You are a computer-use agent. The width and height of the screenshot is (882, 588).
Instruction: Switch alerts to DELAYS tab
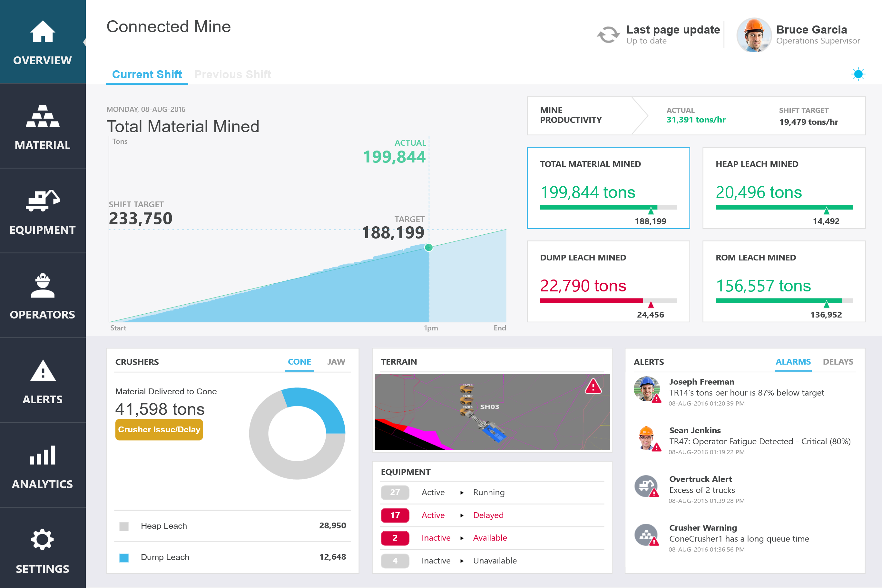click(838, 362)
